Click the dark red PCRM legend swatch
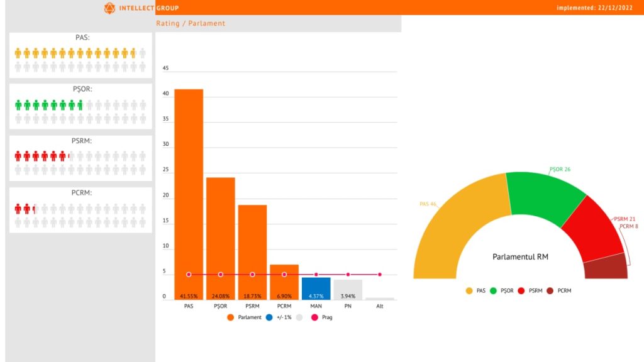The height and width of the screenshot is (362, 644). click(550, 290)
